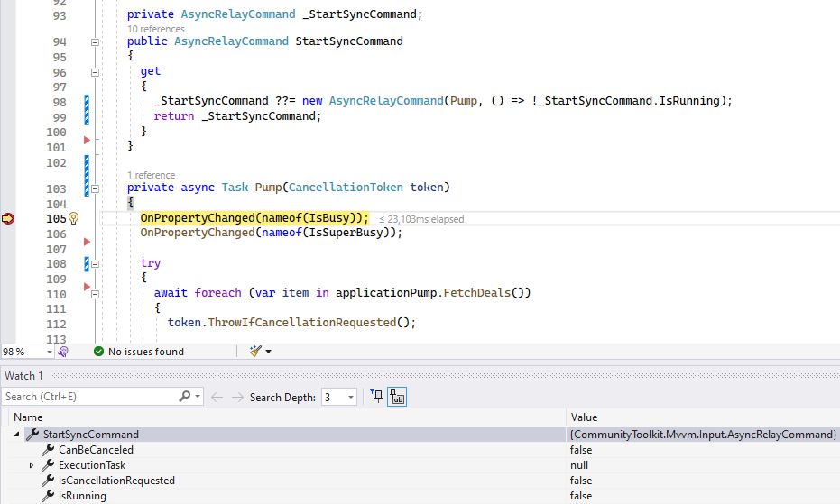This screenshot has width=840, height=504.
Task: Click the red bookmark marker on line 101
Action: click(87, 140)
